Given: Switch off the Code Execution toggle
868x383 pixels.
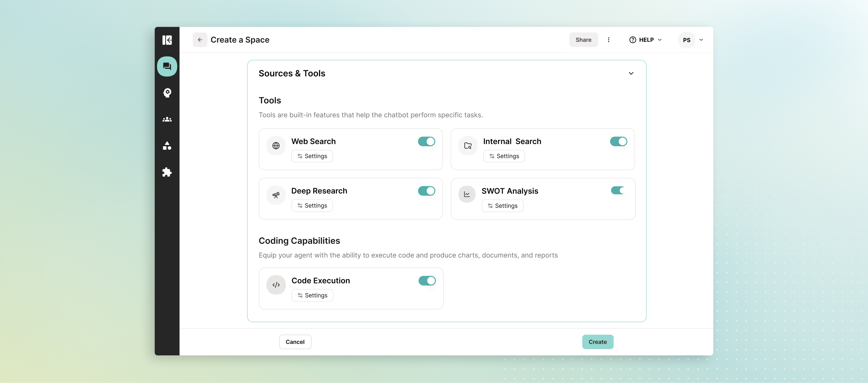Looking at the screenshot, I should pyautogui.click(x=426, y=281).
